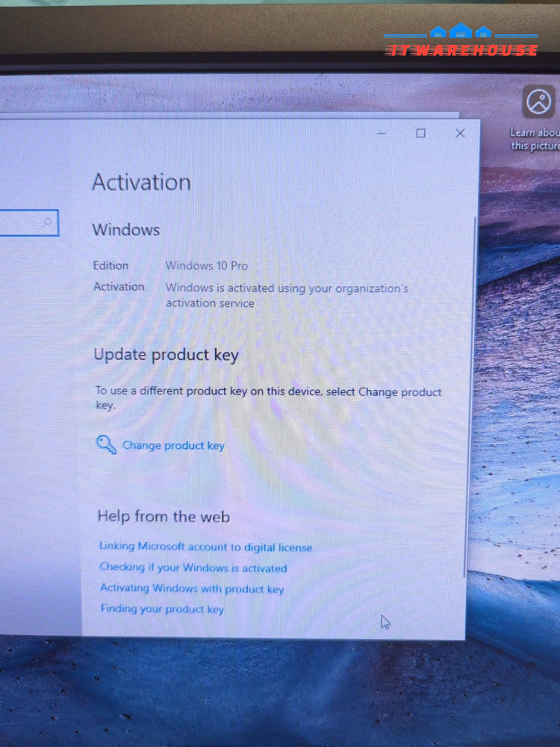Click the Settings window vertical scrollbar
Screen dimensions: 560x747
pos(471,397)
